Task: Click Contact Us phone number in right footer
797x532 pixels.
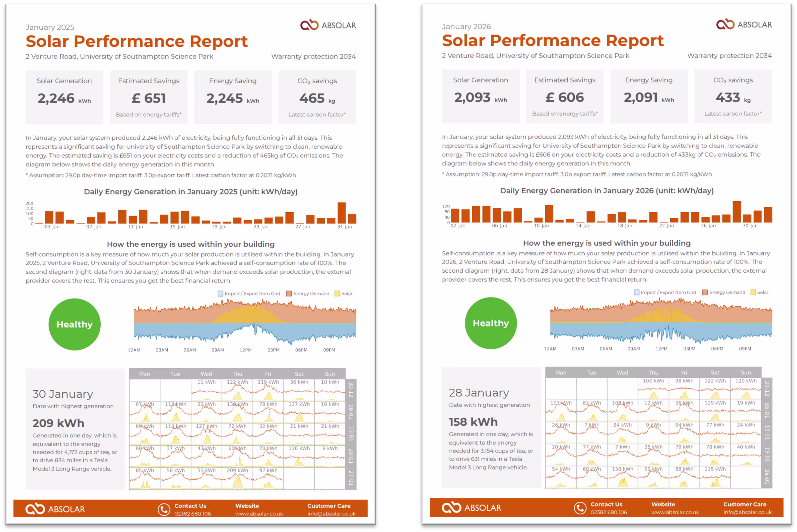Action: point(609,512)
